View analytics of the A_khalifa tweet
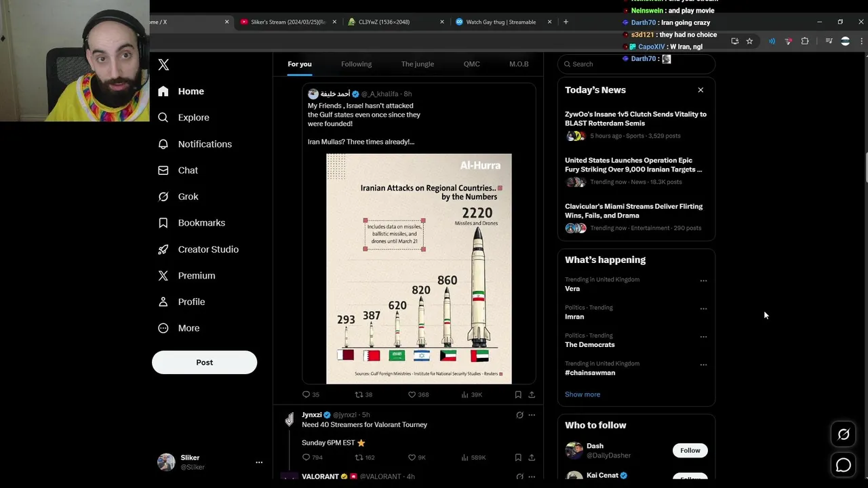The image size is (868, 488). tap(472, 394)
